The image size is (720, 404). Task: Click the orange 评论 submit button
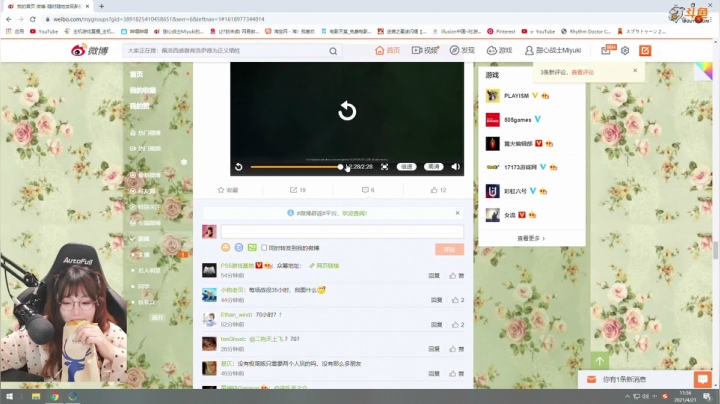[x=450, y=249]
